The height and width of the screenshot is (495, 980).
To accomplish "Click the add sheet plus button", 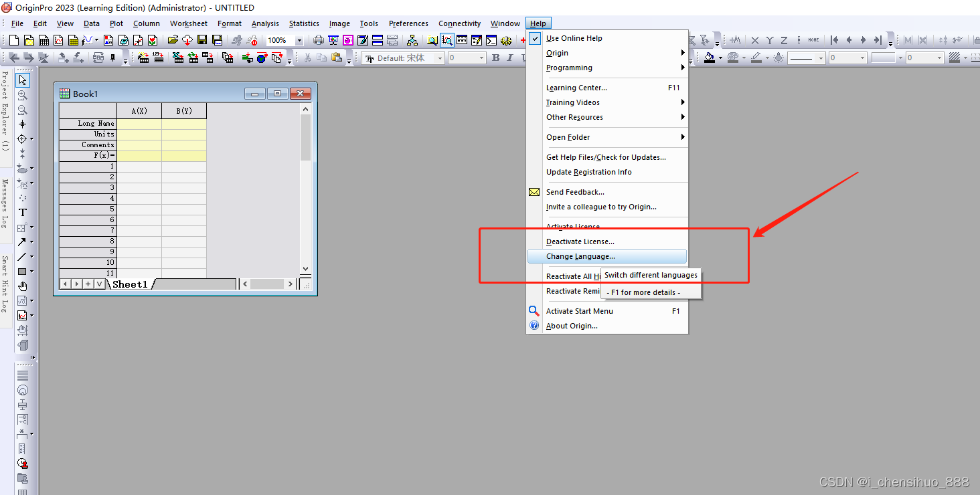I will coord(88,284).
